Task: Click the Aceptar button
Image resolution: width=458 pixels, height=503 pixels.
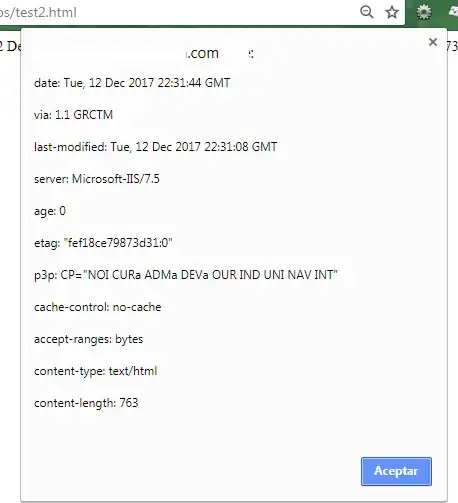Action: [x=396, y=471]
